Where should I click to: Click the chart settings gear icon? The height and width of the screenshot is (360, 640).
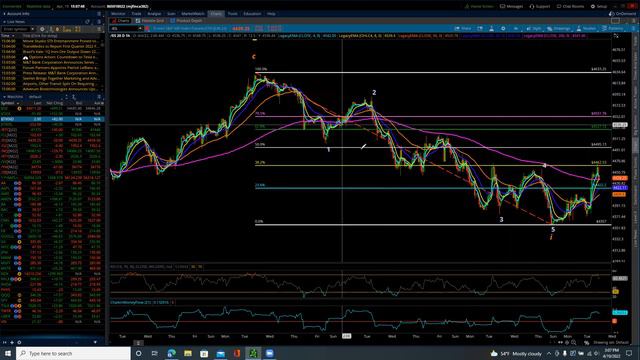point(503,29)
